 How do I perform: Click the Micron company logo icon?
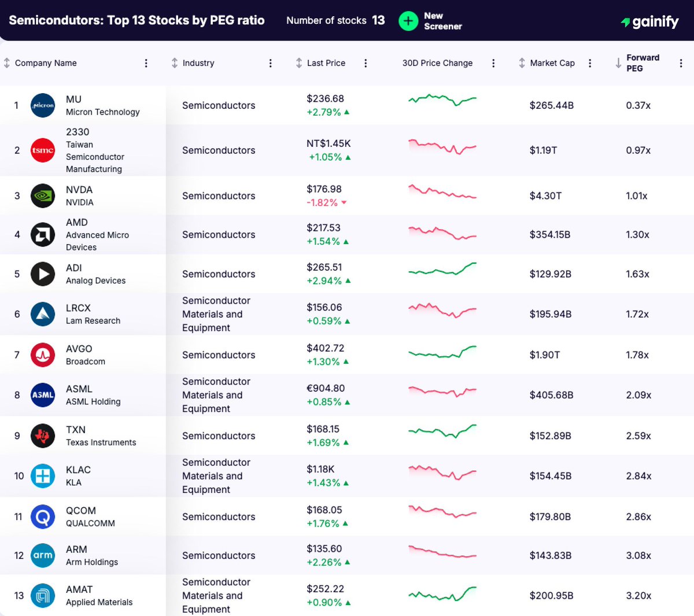coord(42,105)
